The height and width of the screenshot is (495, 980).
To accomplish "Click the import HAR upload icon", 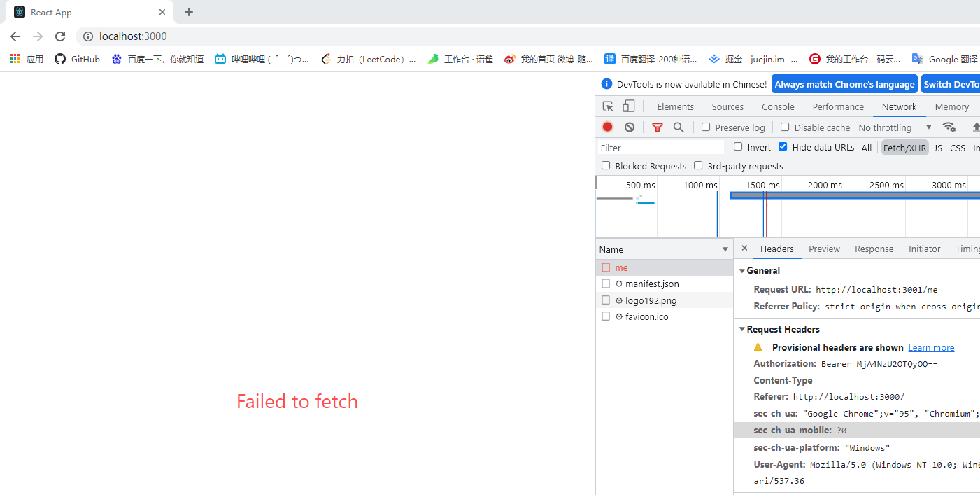I will 976,127.
